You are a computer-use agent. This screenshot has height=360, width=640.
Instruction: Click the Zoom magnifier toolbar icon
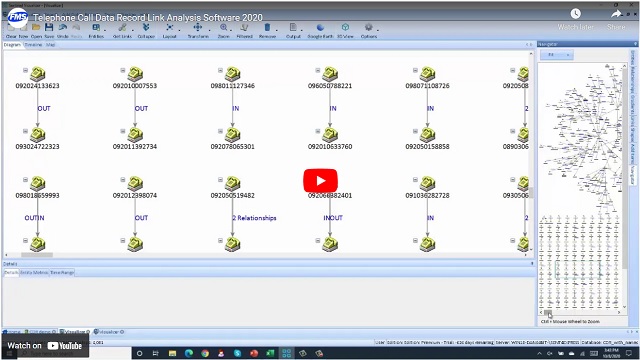(224, 27)
